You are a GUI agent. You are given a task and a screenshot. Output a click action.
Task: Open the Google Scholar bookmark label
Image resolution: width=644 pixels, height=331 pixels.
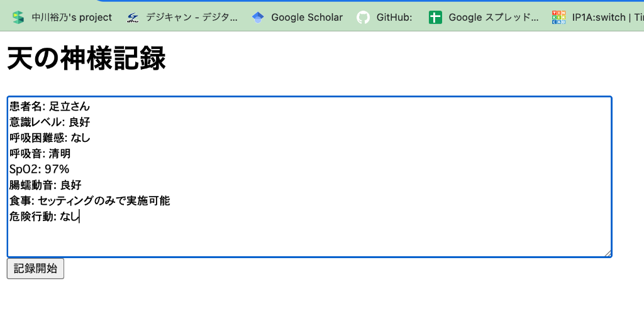[x=307, y=17]
